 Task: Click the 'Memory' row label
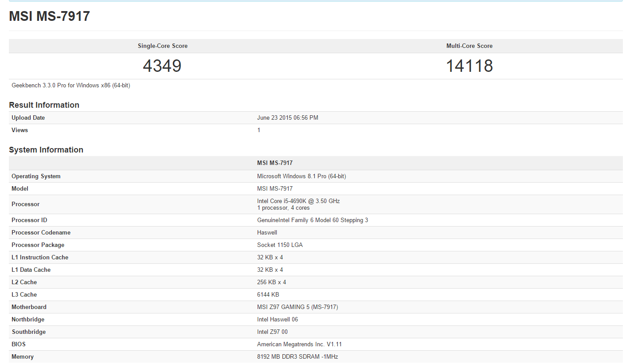point(23,357)
